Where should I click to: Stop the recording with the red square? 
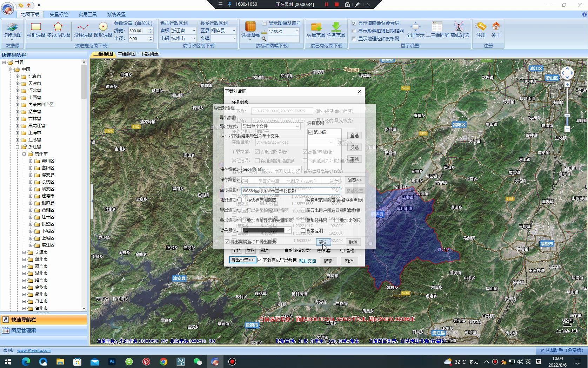tap(336, 4)
